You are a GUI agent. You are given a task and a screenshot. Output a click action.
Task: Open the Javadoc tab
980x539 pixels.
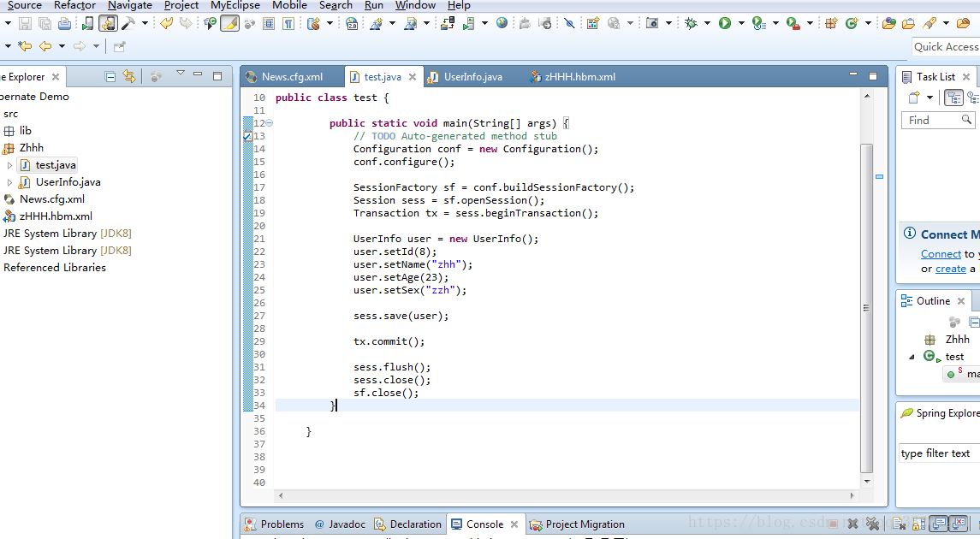tap(341, 524)
